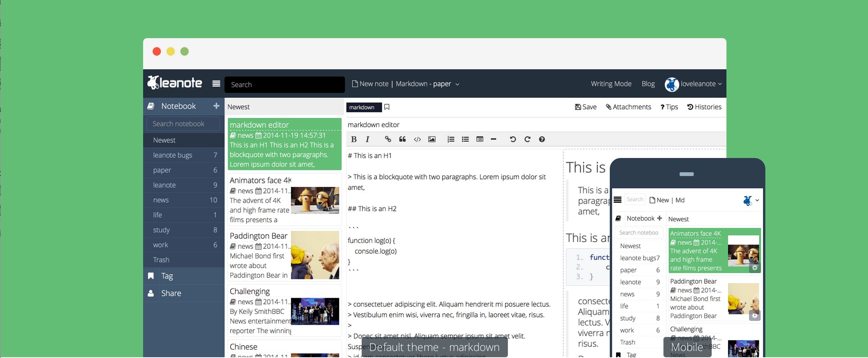Redo the last edit in the editor
The image size is (868, 358).
[x=527, y=139]
